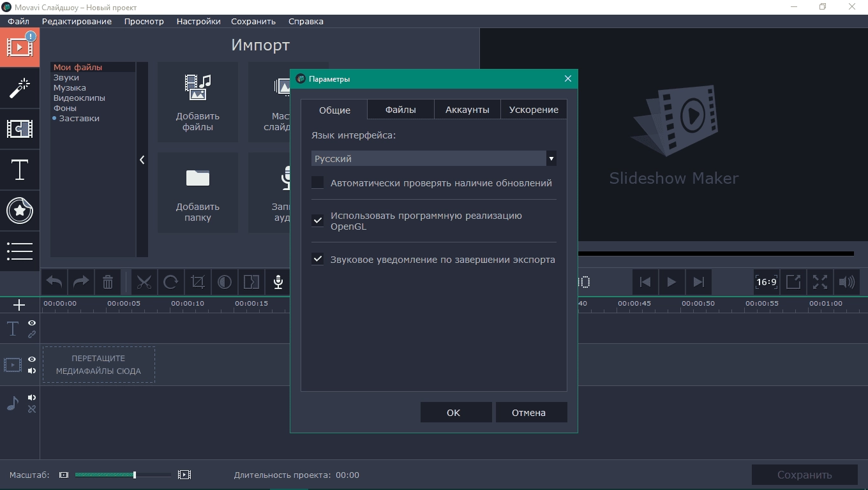Switch to the Файлы tab

click(401, 109)
